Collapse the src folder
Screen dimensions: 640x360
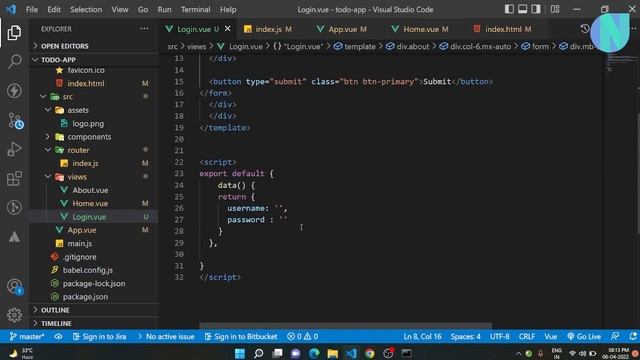pyautogui.click(x=94, y=97)
